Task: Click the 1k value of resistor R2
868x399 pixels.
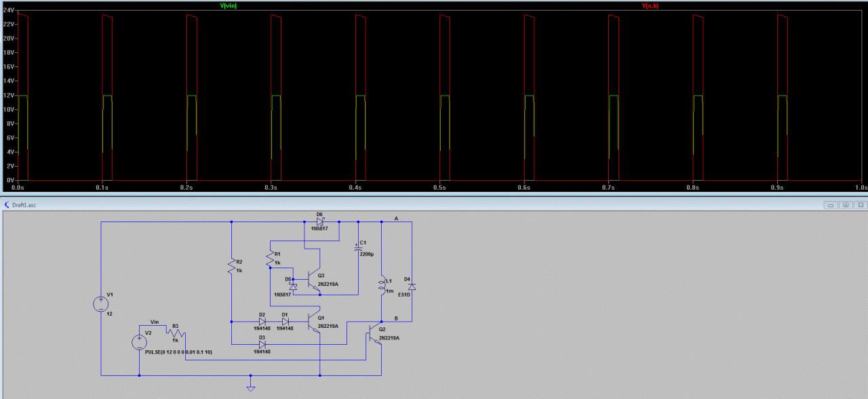Action: click(239, 270)
